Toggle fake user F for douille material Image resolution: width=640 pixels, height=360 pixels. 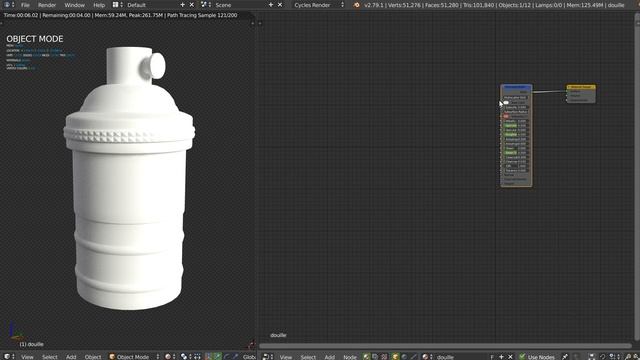pos(493,357)
